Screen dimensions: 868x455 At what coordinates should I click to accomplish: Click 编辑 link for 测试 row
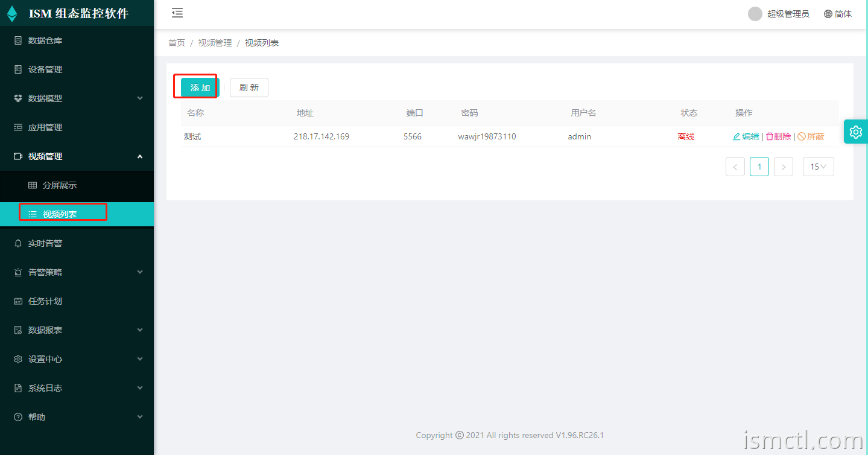(746, 136)
